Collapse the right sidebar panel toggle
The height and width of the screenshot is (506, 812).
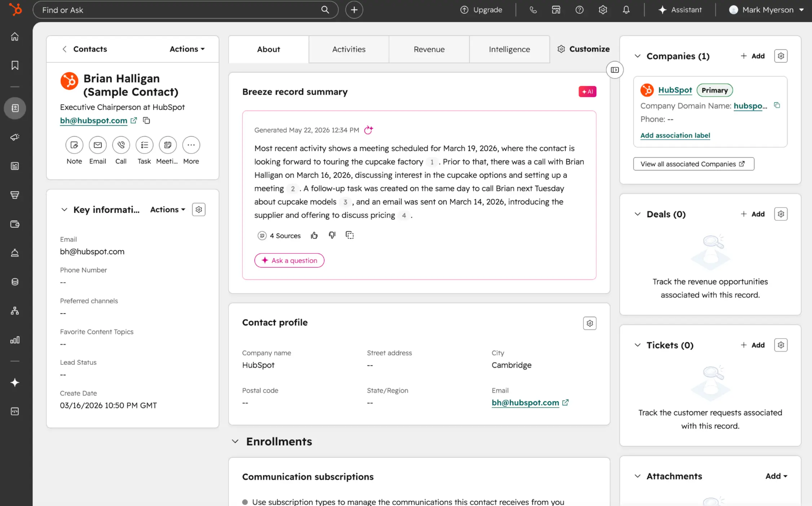click(615, 70)
